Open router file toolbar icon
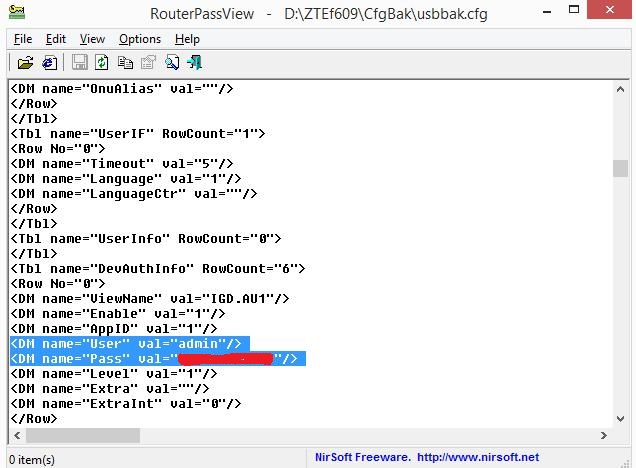This screenshot has height=468, width=636. [25, 63]
